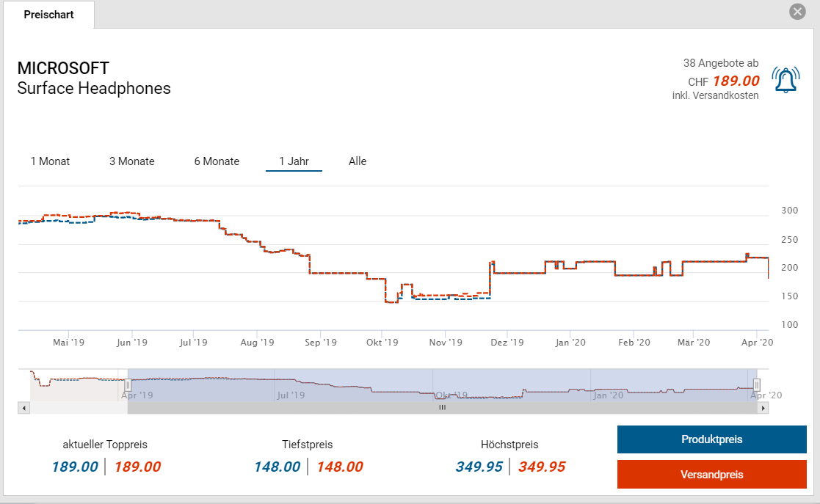Viewport: 820px width, 504px height.
Task: Click the price alert bell icon
Action: tap(785, 80)
